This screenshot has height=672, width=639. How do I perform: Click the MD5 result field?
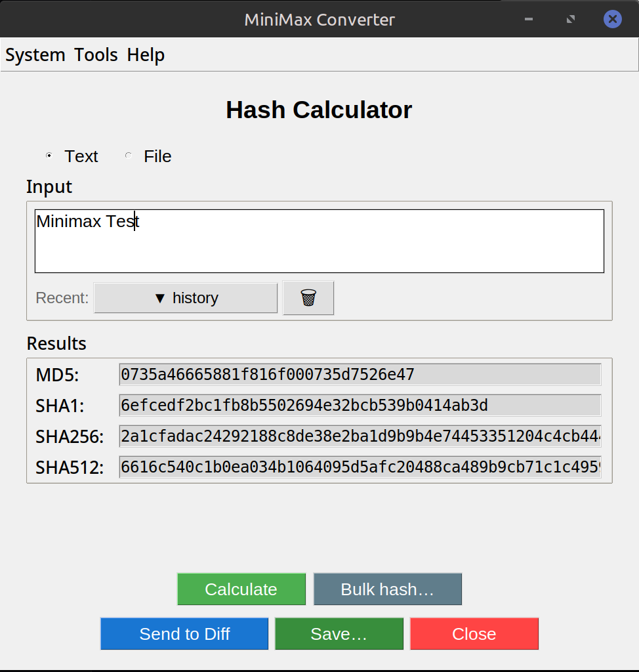click(x=360, y=375)
